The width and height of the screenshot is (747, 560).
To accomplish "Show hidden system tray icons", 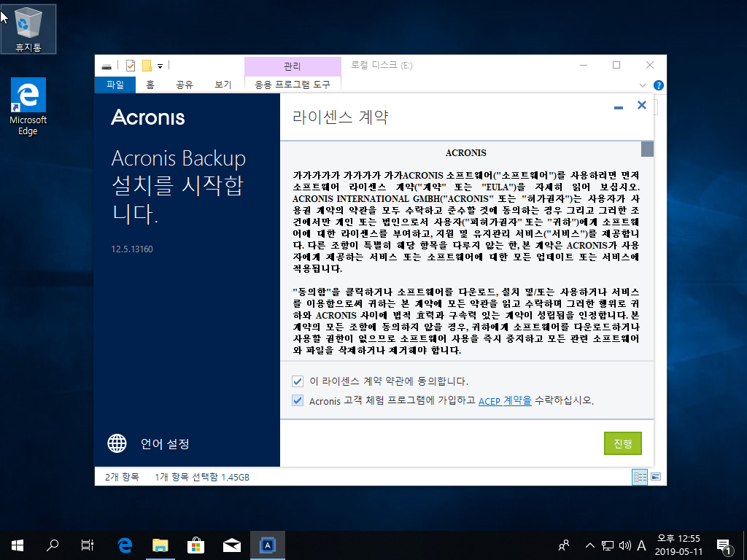I will 589,545.
